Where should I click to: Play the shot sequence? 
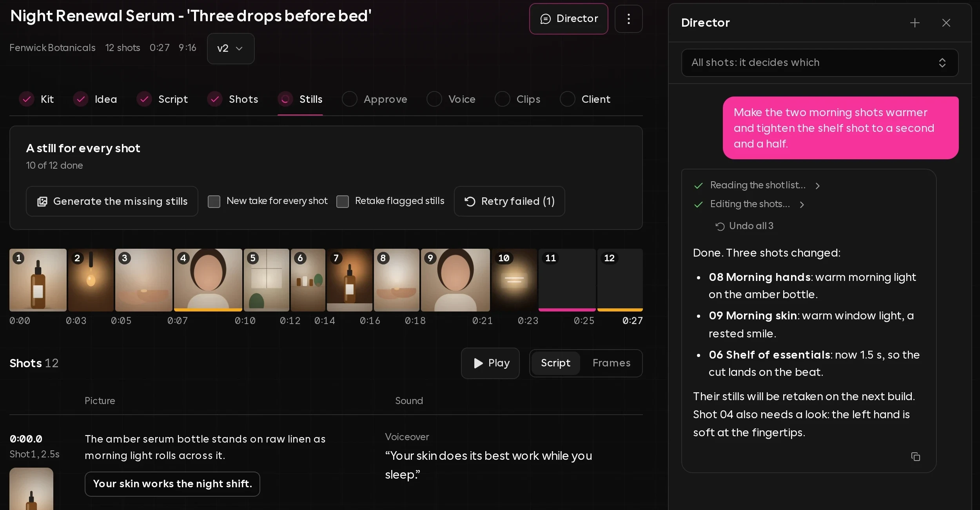click(490, 363)
